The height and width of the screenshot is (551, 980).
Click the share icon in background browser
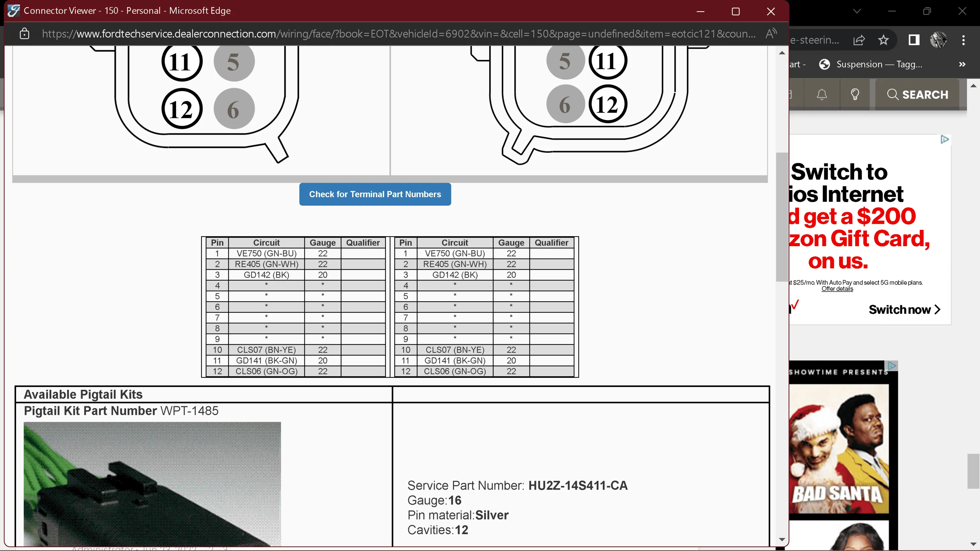859,40
